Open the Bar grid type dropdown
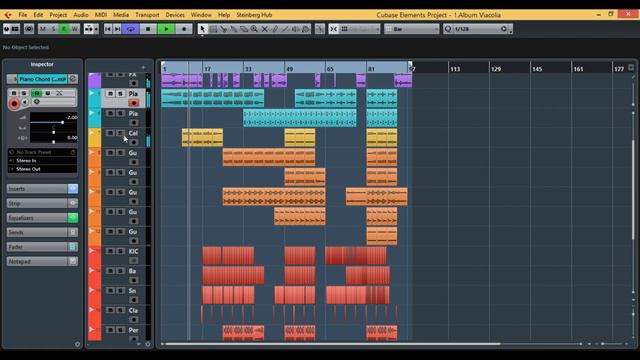Viewport: 640px width, 360px height. click(x=412, y=29)
